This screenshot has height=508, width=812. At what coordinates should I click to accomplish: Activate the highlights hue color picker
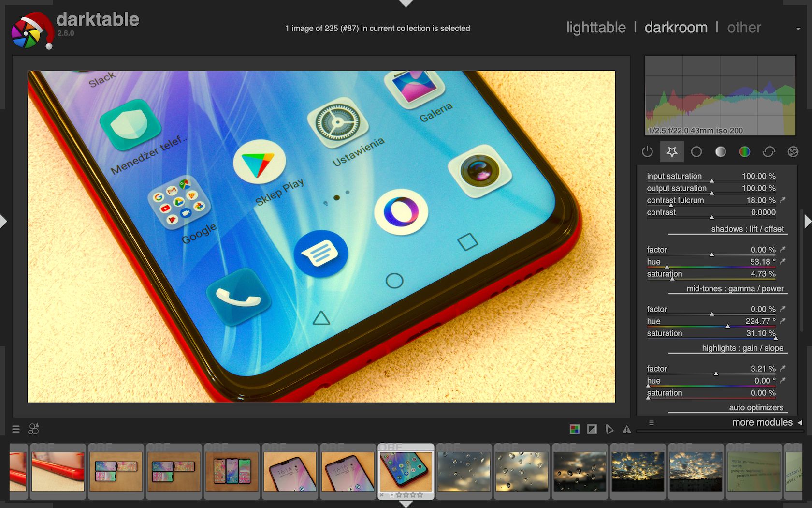coord(783,380)
